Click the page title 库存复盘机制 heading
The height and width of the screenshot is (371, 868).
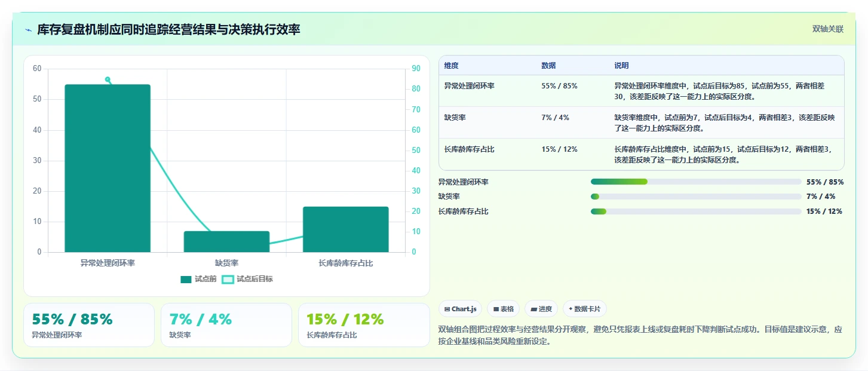coord(168,29)
